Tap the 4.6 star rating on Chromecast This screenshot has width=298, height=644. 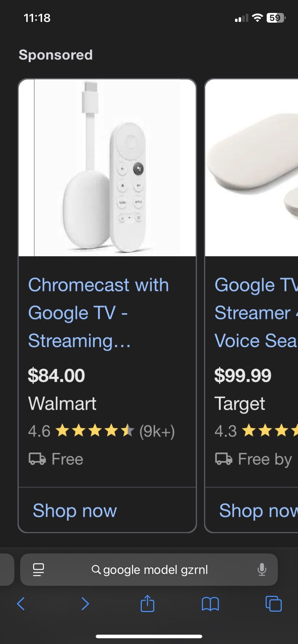point(101,431)
